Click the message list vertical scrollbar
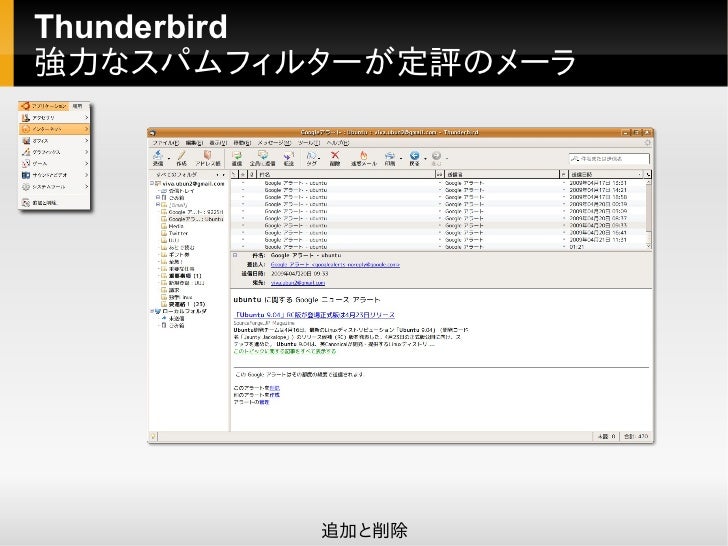The height and width of the screenshot is (546, 728). [649, 214]
